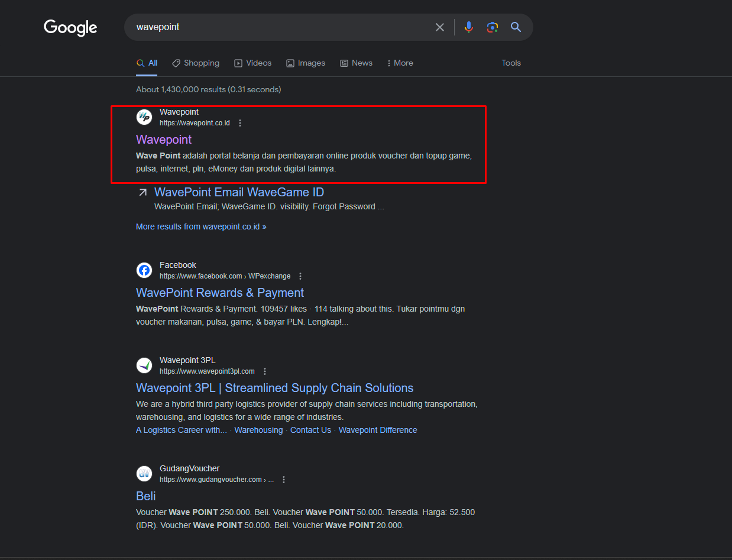Open the Tools filter options
732x560 pixels.
pos(511,63)
